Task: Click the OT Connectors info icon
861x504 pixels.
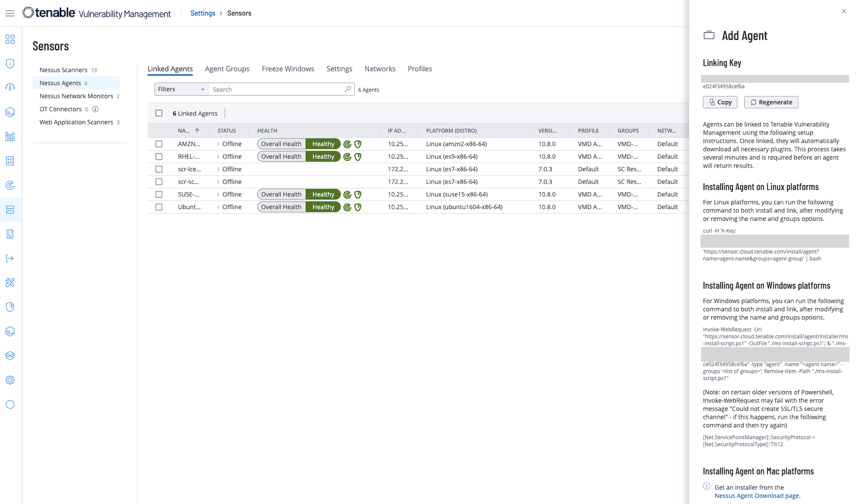Action: 95,109
